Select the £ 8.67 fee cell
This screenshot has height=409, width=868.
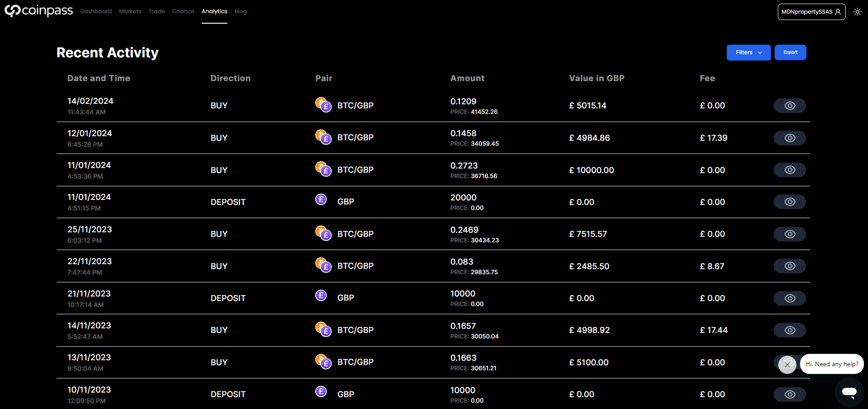(x=712, y=266)
